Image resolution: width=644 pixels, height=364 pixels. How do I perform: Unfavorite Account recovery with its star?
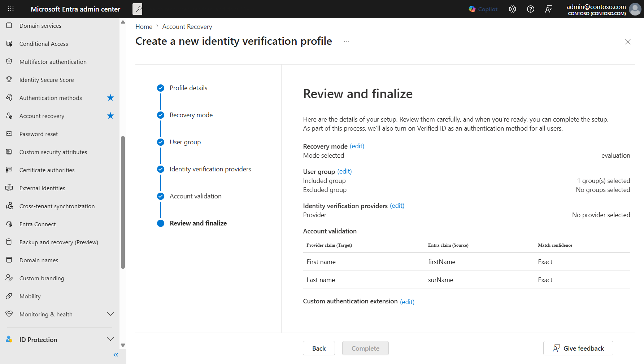pyautogui.click(x=110, y=116)
